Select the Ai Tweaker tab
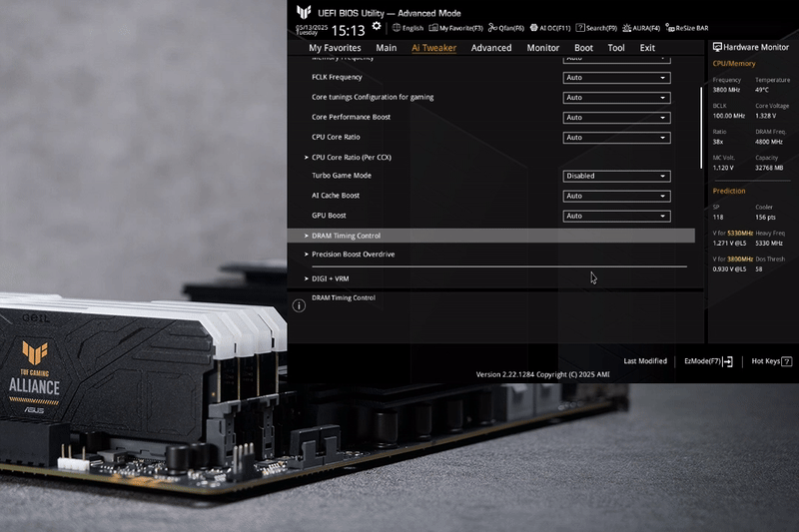799x532 pixels. [433, 48]
